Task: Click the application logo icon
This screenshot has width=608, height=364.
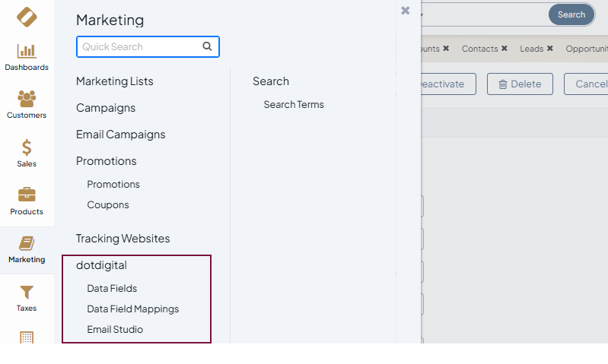Action: [x=27, y=16]
